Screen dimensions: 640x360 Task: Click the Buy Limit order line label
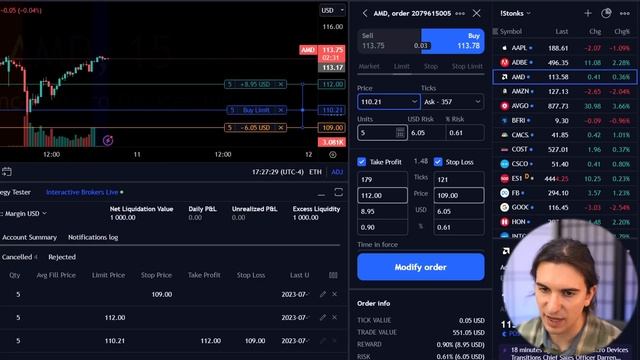[256, 110]
